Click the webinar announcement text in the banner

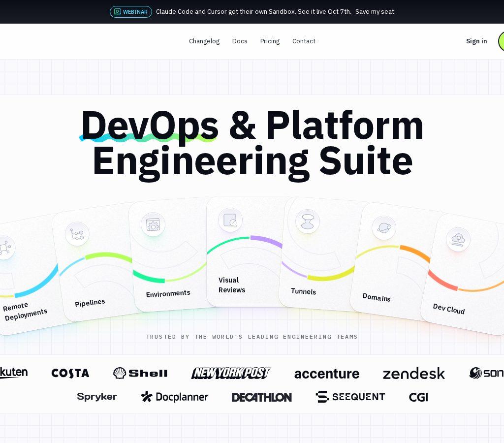[x=253, y=12]
